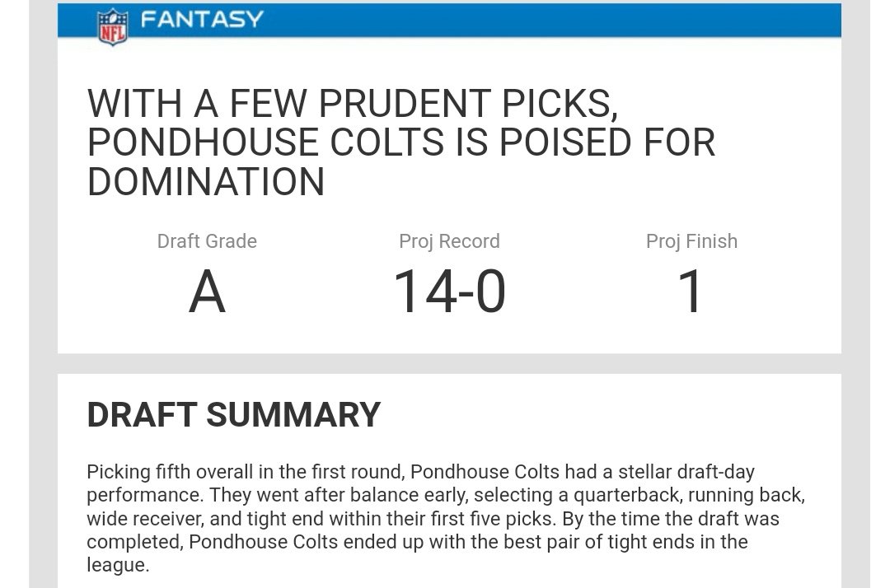Click the FANTASY header text
The image size is (890, 588).
202,19
